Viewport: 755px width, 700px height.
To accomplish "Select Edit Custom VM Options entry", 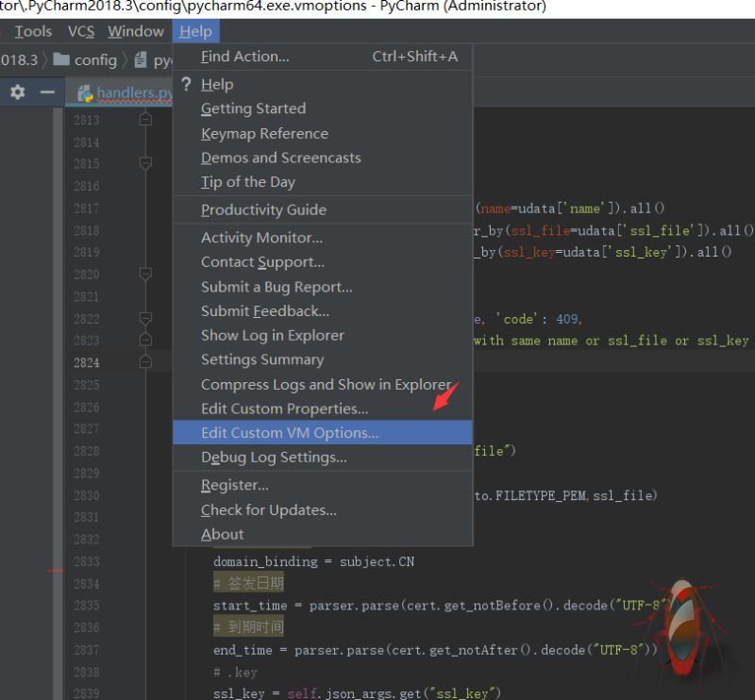I will [289, 433].
